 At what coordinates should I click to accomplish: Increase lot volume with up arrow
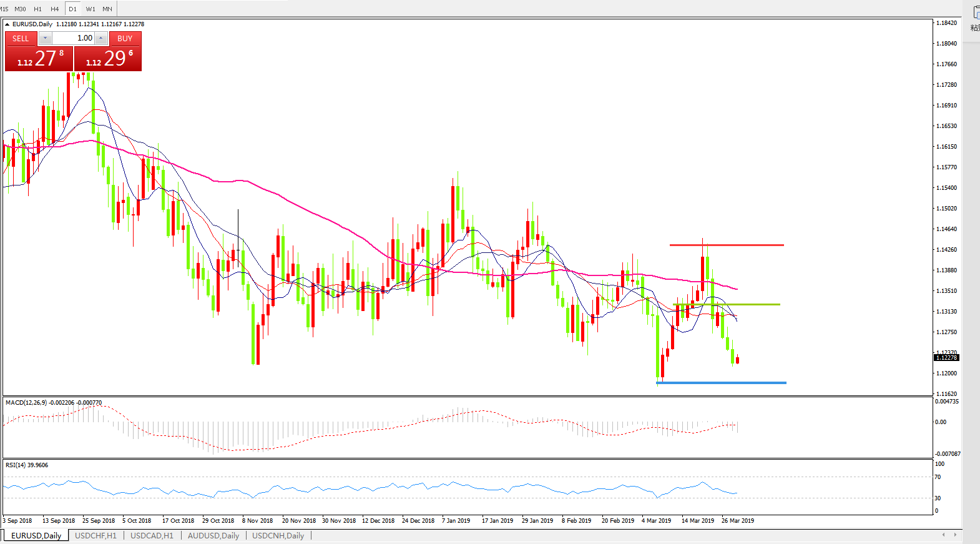click(100, 38)
